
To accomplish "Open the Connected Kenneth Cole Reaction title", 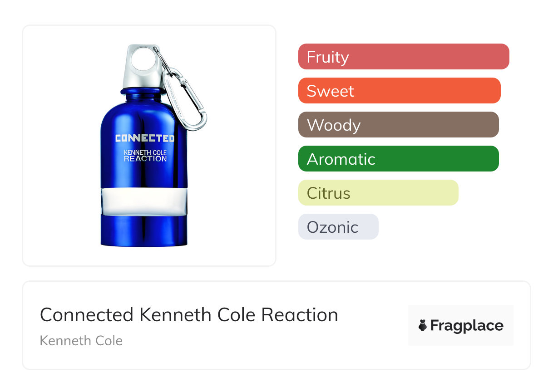I will point(189,315).
